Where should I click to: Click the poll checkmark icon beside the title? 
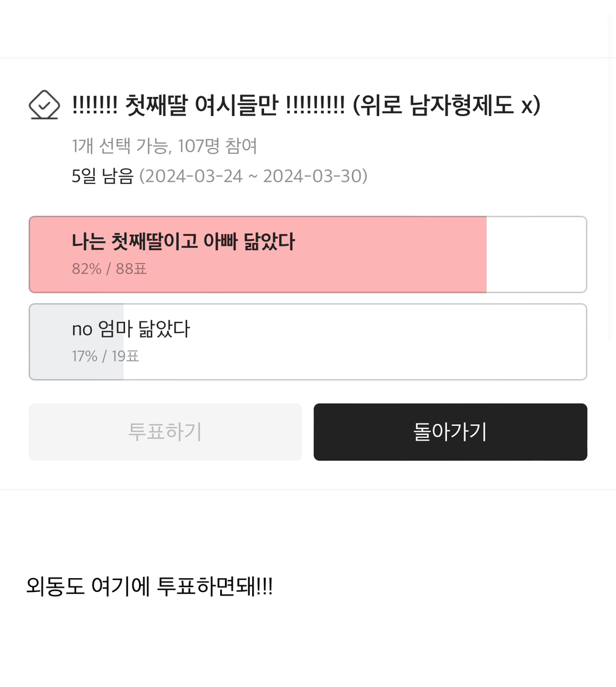tap(45, 105)
